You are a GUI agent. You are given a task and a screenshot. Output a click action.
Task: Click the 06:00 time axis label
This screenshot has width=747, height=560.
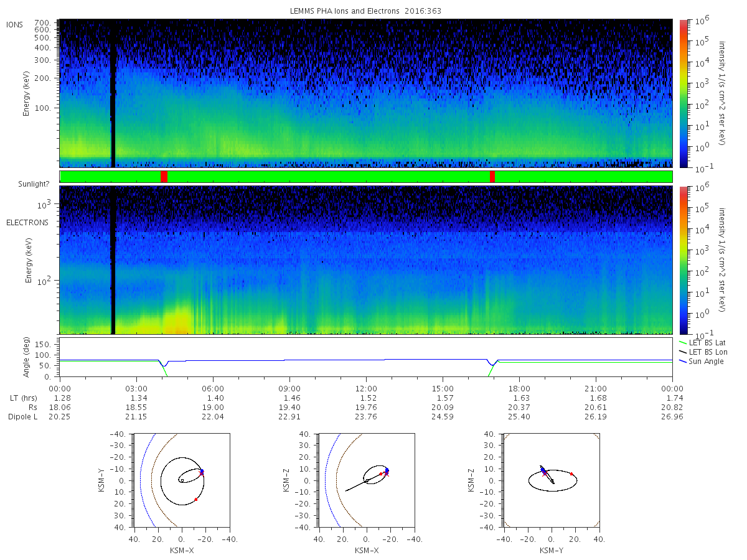tap(213, 389)
